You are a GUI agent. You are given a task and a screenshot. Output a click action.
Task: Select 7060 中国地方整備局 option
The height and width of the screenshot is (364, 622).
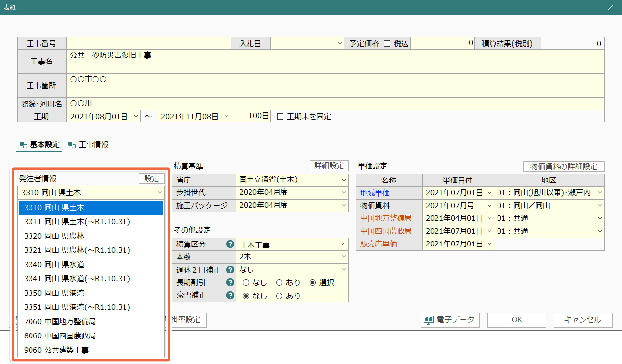[x=91, y=322]
